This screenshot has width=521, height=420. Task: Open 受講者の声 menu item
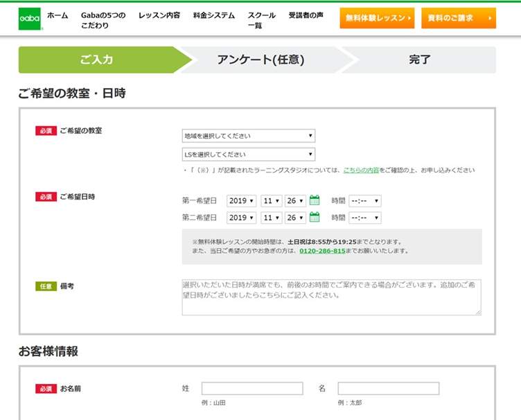306,15
